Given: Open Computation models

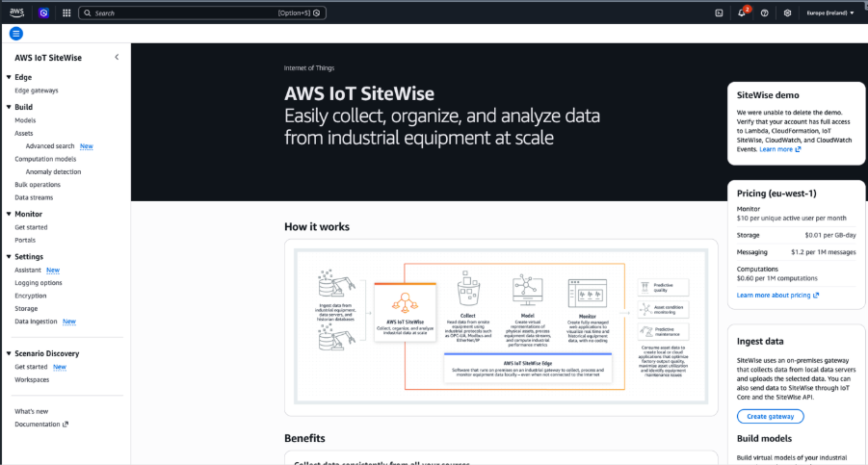Looking at the screenshot, I should pos(45,159).
